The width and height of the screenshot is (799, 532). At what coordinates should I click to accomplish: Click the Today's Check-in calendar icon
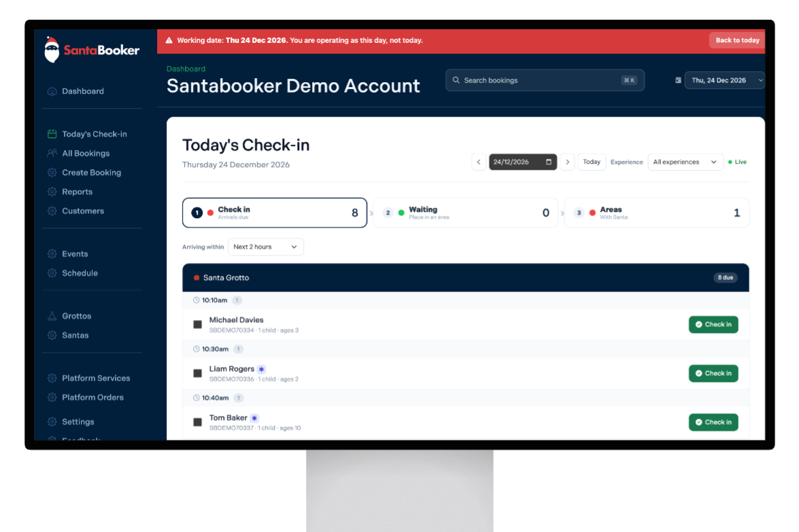click(x=52, y=134)
